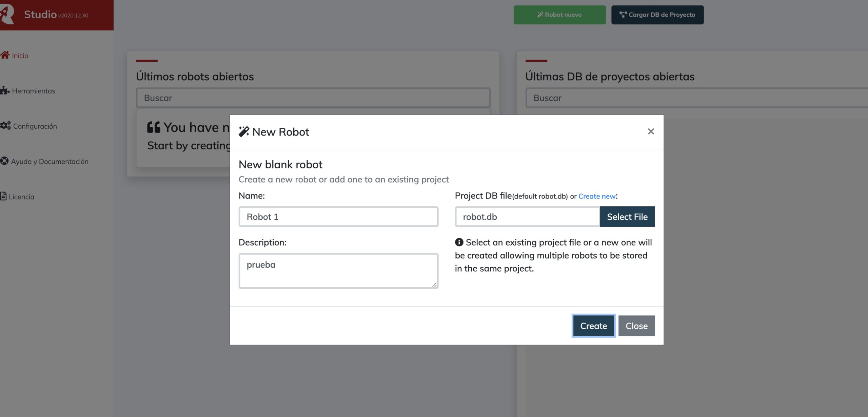This screenshot has height=417, width=868.
Task: Follow the Create new link
Action: [x=596, y=196]
